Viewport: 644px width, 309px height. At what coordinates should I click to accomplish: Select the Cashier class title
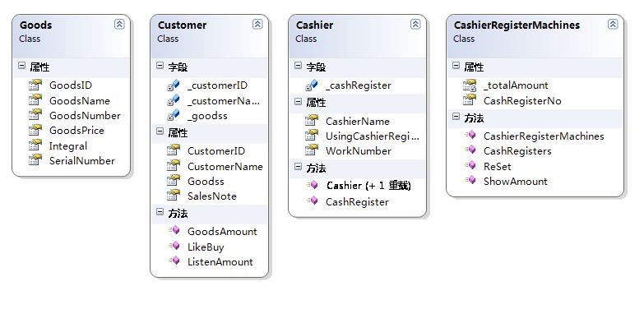pos(314,25)
